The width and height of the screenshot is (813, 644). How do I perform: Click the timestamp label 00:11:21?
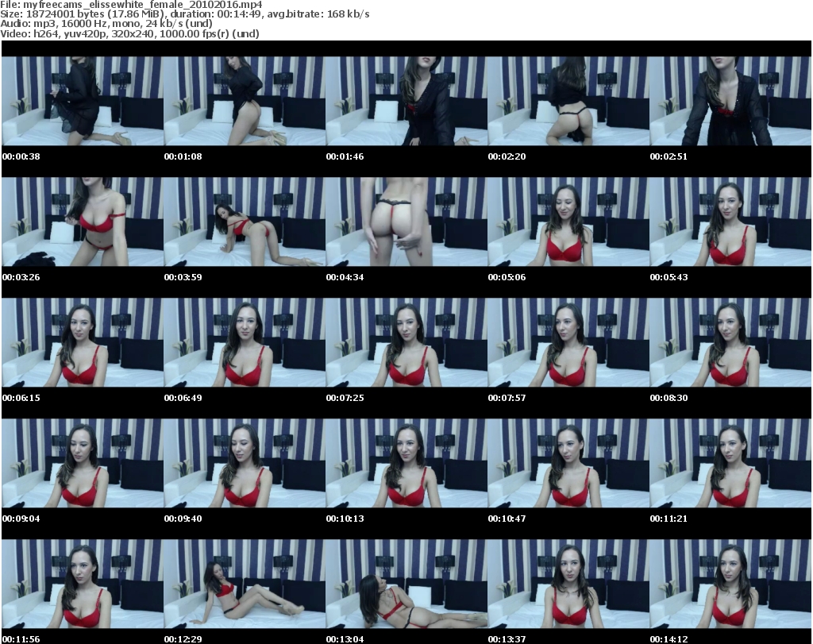pos(669,519)
